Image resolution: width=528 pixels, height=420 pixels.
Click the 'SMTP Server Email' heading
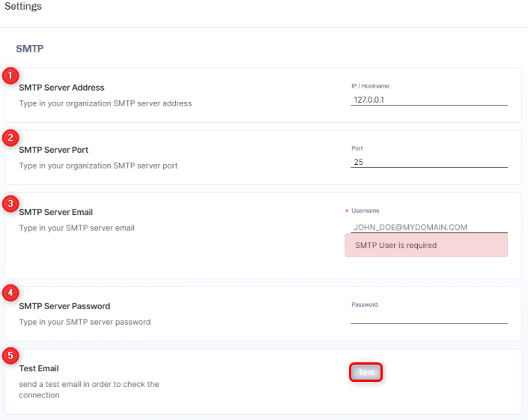pyautogui.click(x=56, y=212)
